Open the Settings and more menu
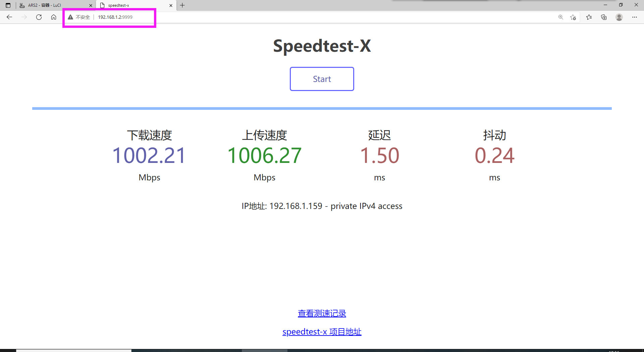The width and height of the screenshot is (644, 352). click(x=635, y=17)
